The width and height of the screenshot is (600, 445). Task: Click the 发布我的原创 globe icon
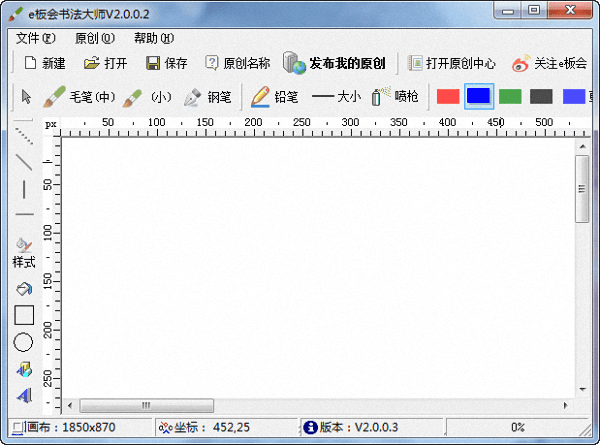(x=294, y=63)
